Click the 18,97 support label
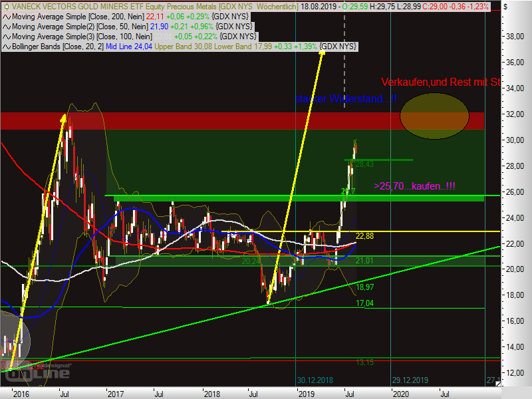This screenshot has width=532, height=399. [x=364, y=287]
